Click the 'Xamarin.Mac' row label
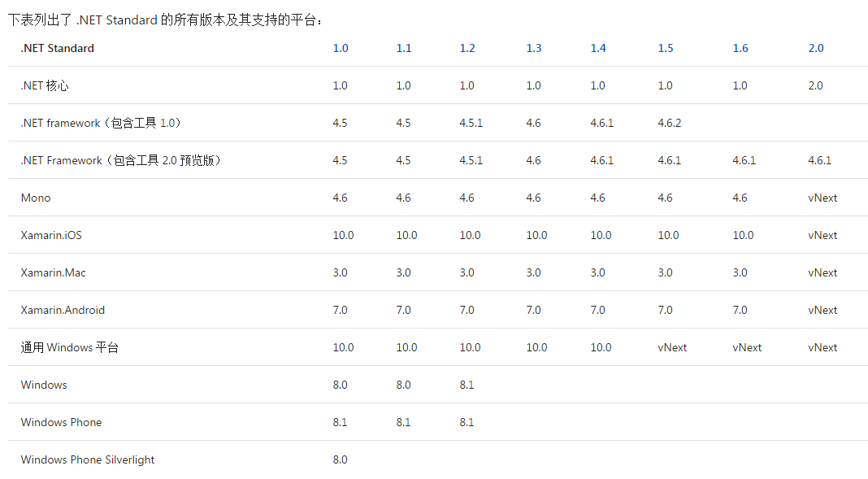 (x=53, y=272)
